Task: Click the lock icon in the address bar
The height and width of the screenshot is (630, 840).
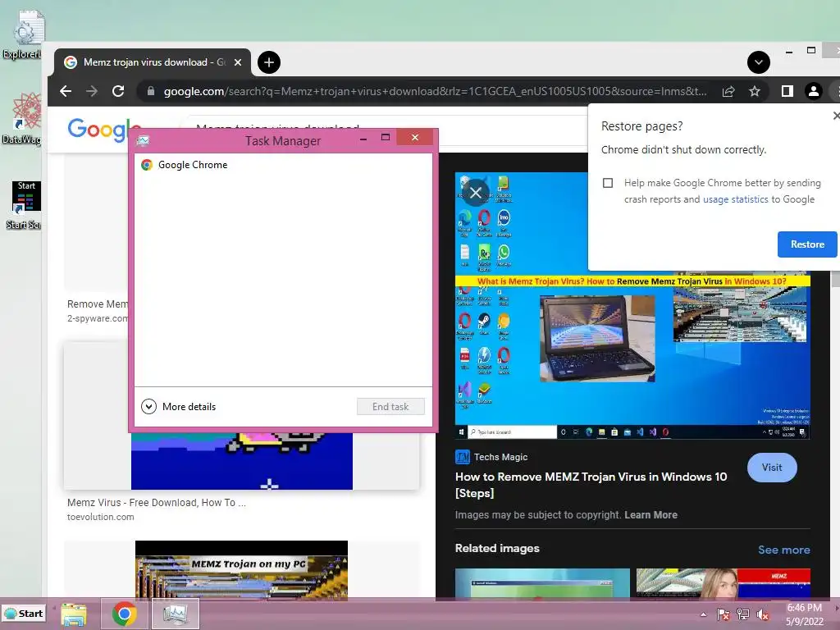Action: click(x=151, y=91)
